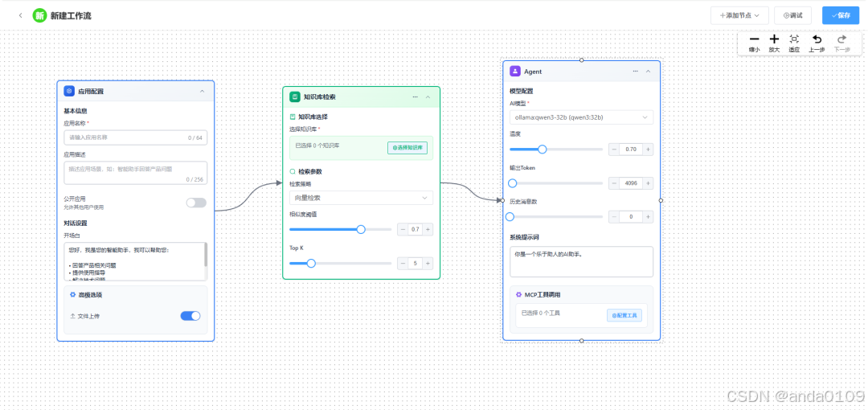Decrease Top K with minus button
Screen dimensions: 868x410
pyautogui.click(x=403, y=263)
